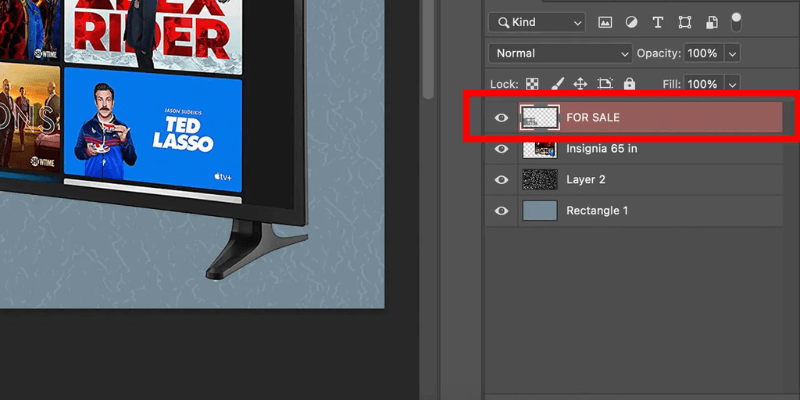Click the lock transparent pixels icon
Image resolution: width=800 pixels, height=400 pixels.
tap(533, 84)
